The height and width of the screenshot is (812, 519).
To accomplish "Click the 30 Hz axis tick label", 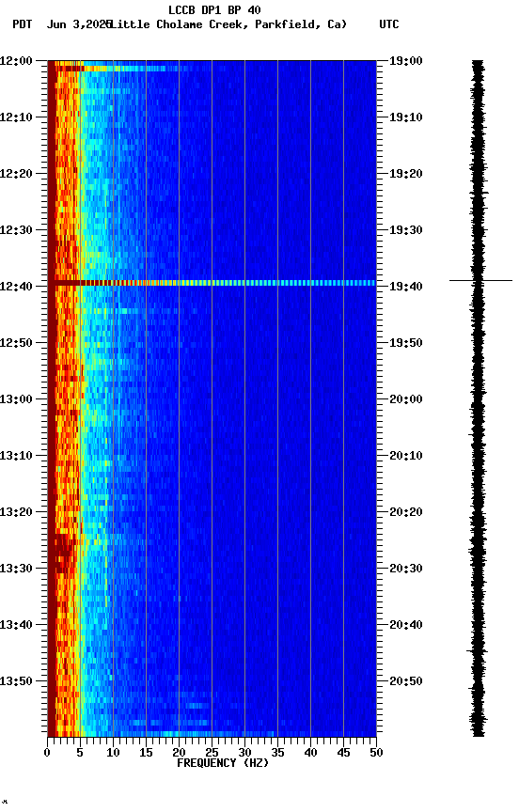I will [244, 753].
